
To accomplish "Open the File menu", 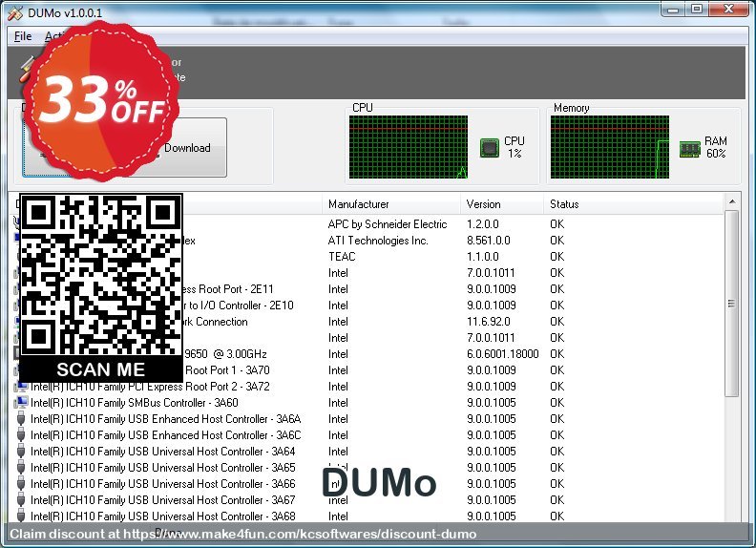I will tap(23, 36).
